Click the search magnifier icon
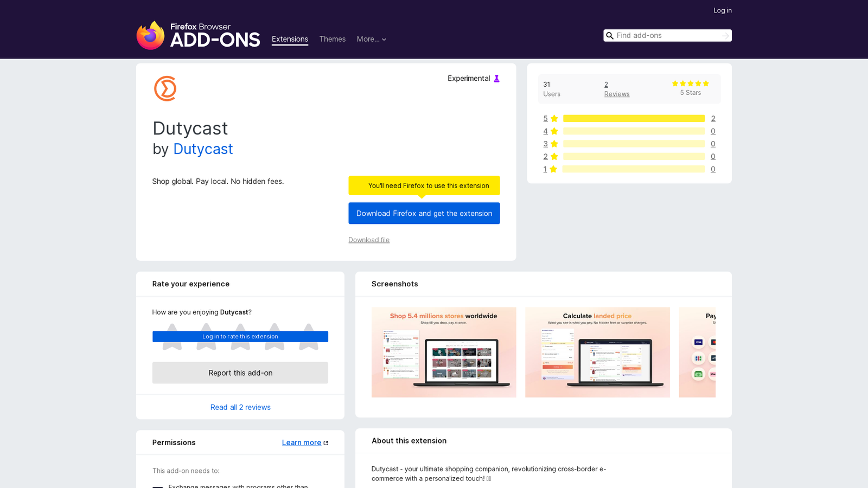The height and width of the screenshot is (488, 868). [610, 36]
